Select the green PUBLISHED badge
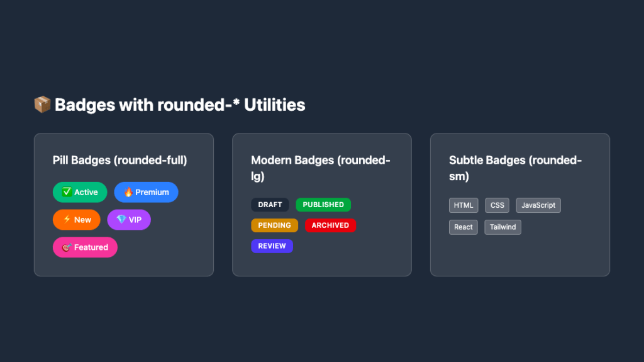 point(323,205)
